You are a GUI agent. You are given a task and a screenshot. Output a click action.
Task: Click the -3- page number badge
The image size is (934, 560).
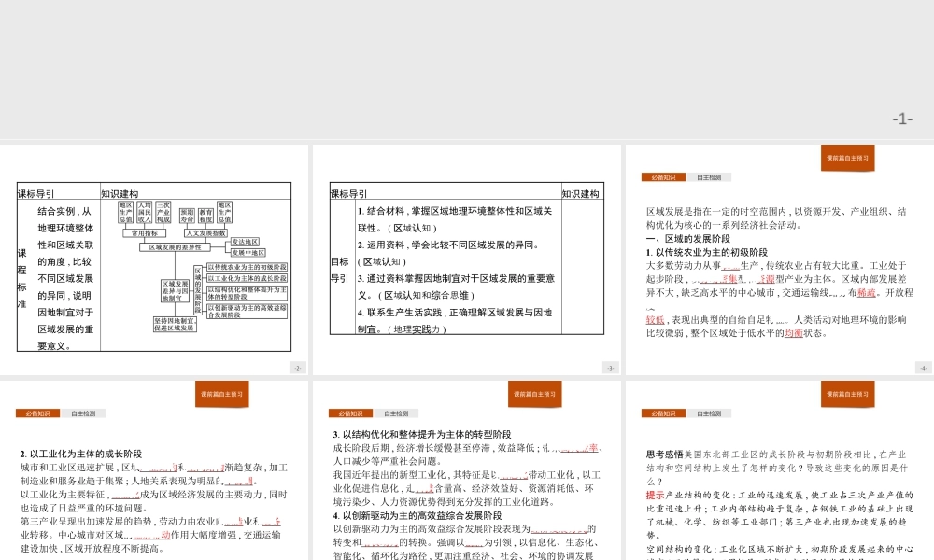pyautogui.click(x=611, y=368)
